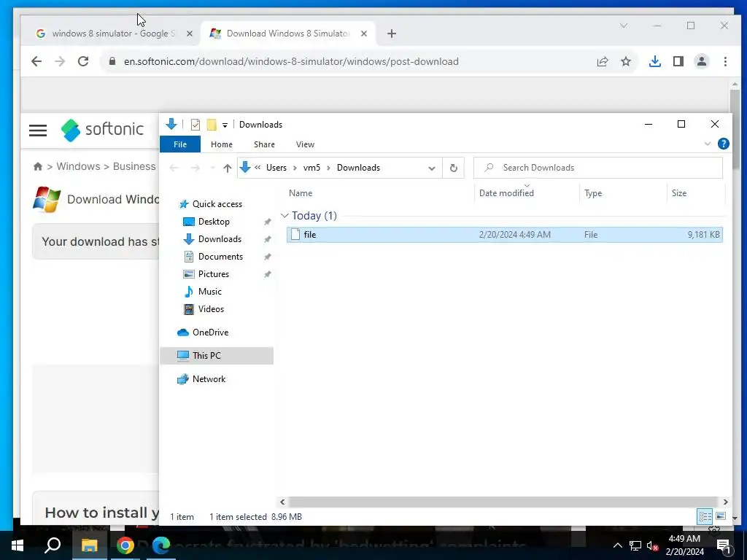Open Chrome's three-dot menu
The height and width of the screenshot is (560, 747).
pyautogui.click(x=725, y=61)
